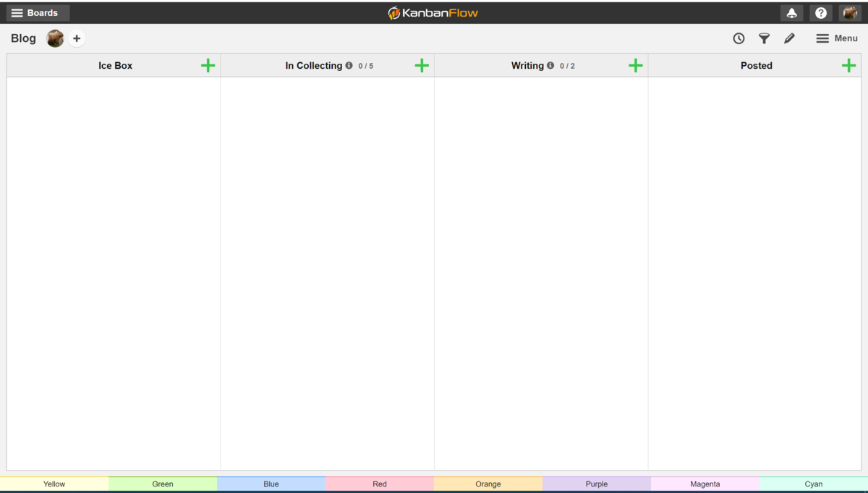Open the filter funnel icon
This screenshot has width=868, height=493.
pyautogui.click(x=764, y=38)
